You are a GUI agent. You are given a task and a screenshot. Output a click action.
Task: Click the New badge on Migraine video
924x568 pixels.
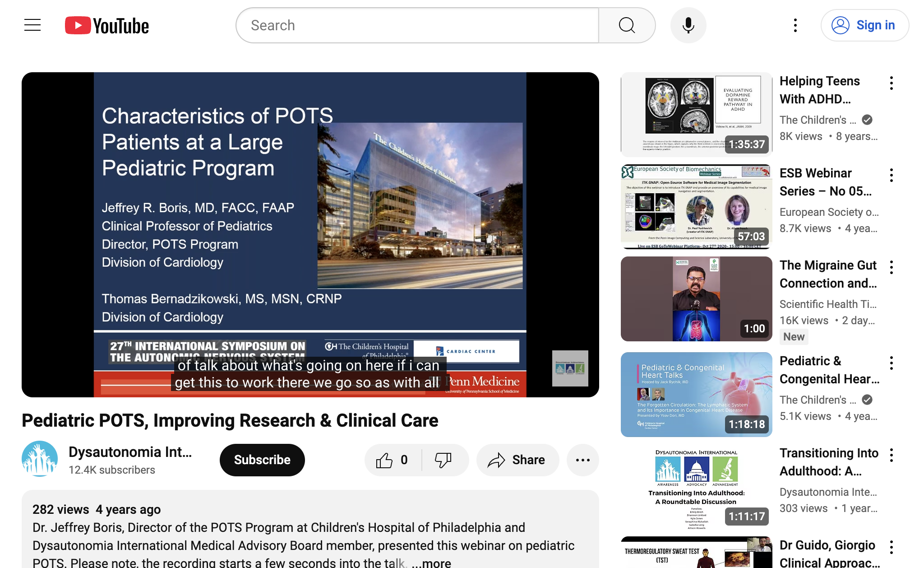point(794,337)
